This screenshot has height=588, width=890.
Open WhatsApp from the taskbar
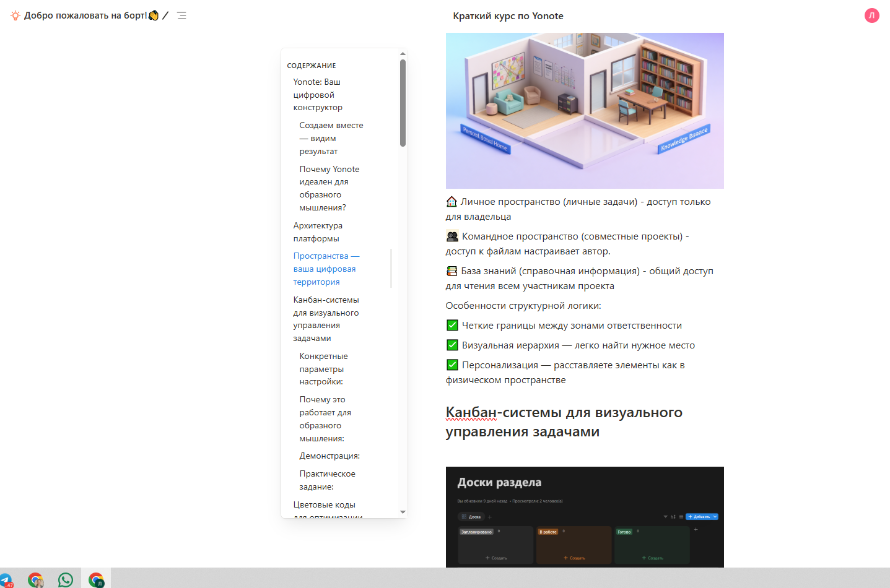[x=66, y=580]
